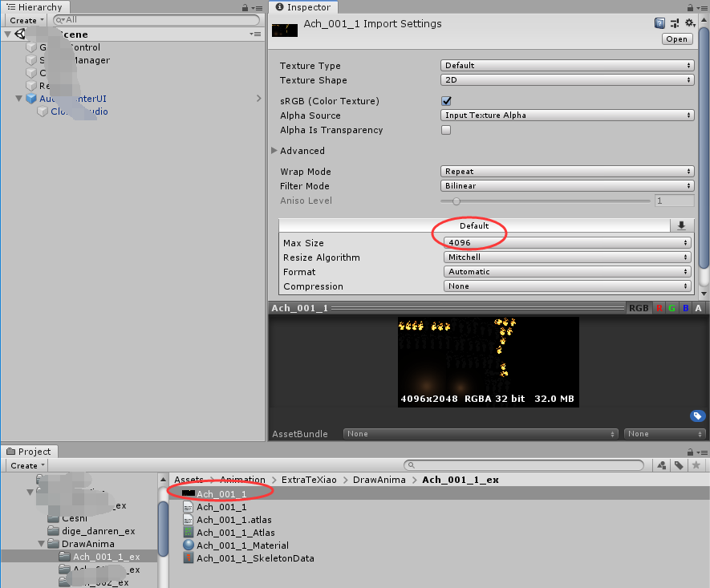Open the scene row options menu
Image resolution: width=710 pixels, height=588 pixels.
pyautogui.click(x=255, y=34)
